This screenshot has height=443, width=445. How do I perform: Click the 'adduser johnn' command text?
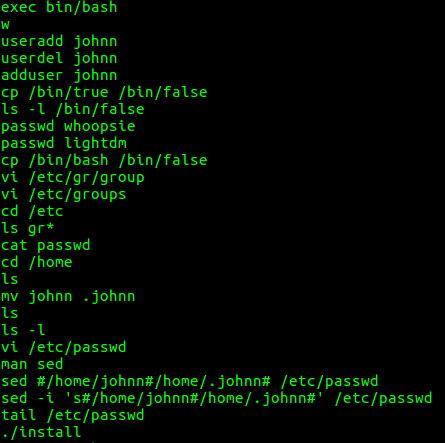(59, 75)
